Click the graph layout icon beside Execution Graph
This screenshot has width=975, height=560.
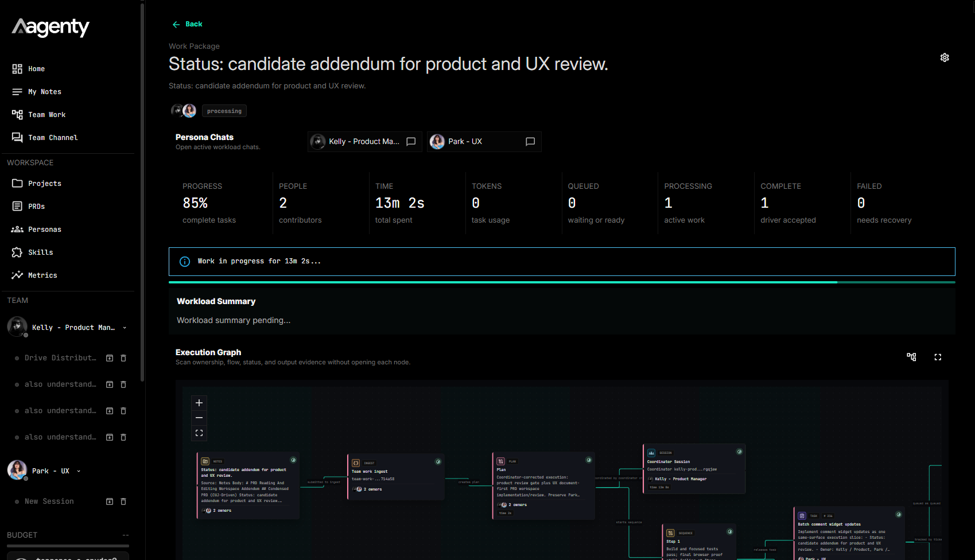click(x=911, y=357)
